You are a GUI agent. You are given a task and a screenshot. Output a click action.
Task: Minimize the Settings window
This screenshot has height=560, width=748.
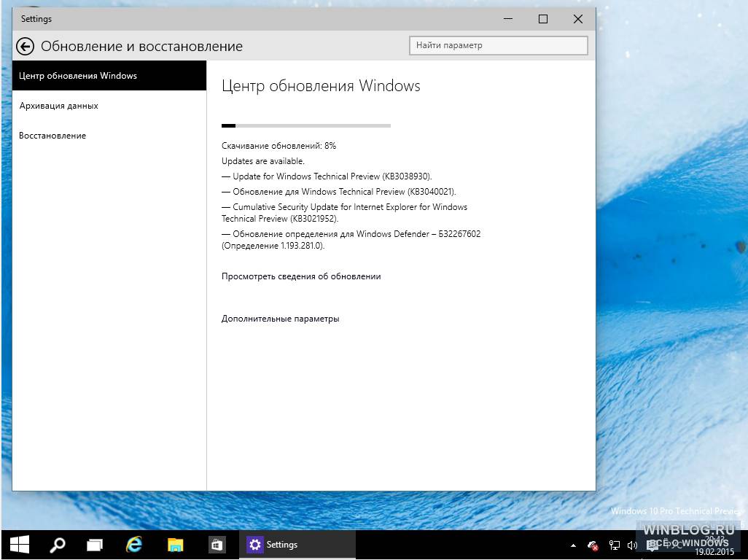click(508, 19)
